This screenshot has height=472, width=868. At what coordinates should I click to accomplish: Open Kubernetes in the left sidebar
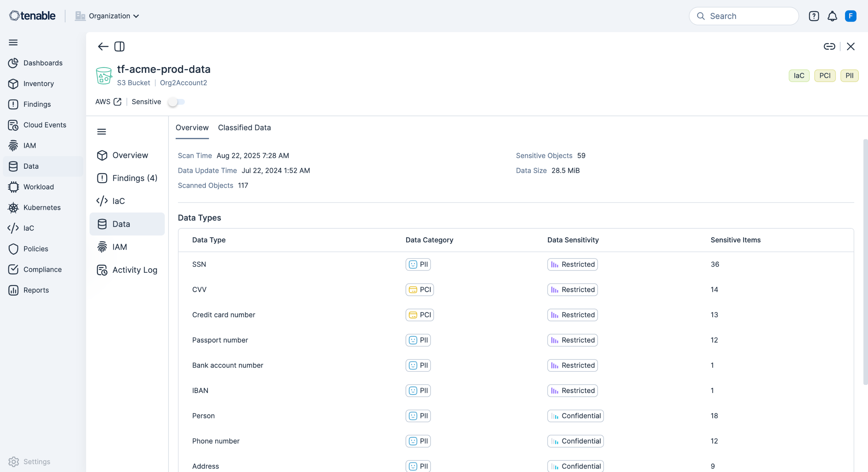click(42, 207)
